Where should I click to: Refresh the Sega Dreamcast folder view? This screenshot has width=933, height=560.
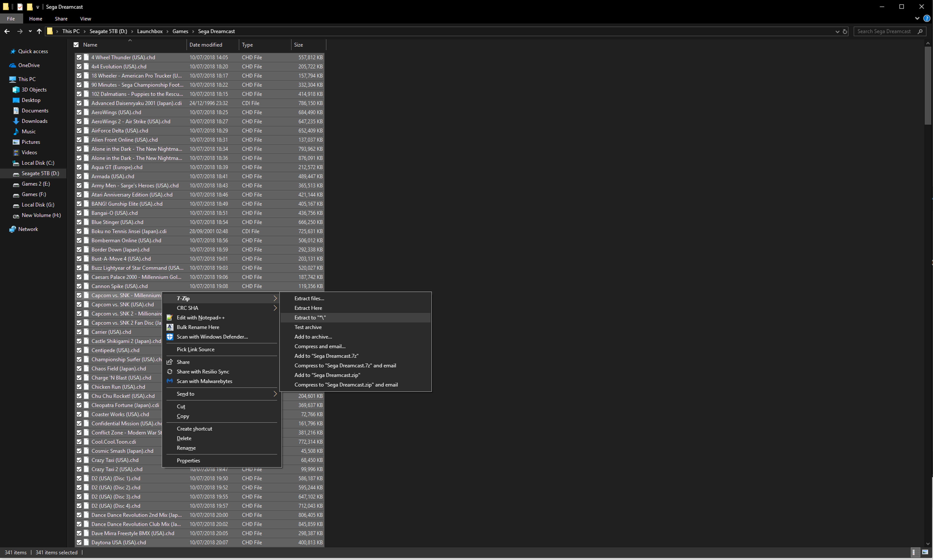click(x=845, y=31)
